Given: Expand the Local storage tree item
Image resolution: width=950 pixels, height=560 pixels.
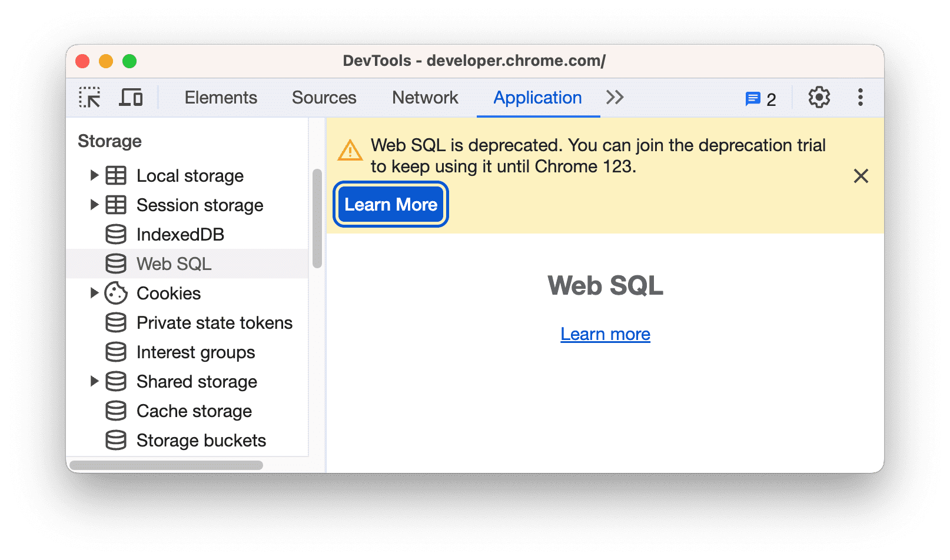Looking at the screenshot, I should [95, 175].
